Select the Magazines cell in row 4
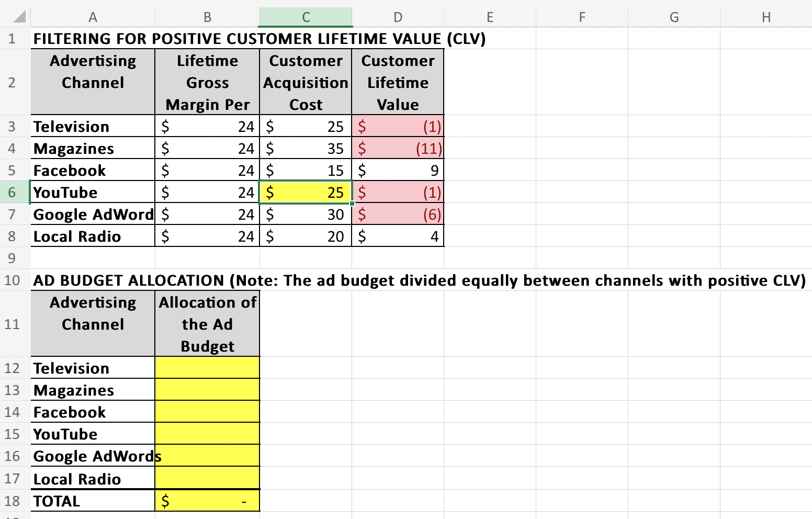 [x=93, y=149]
